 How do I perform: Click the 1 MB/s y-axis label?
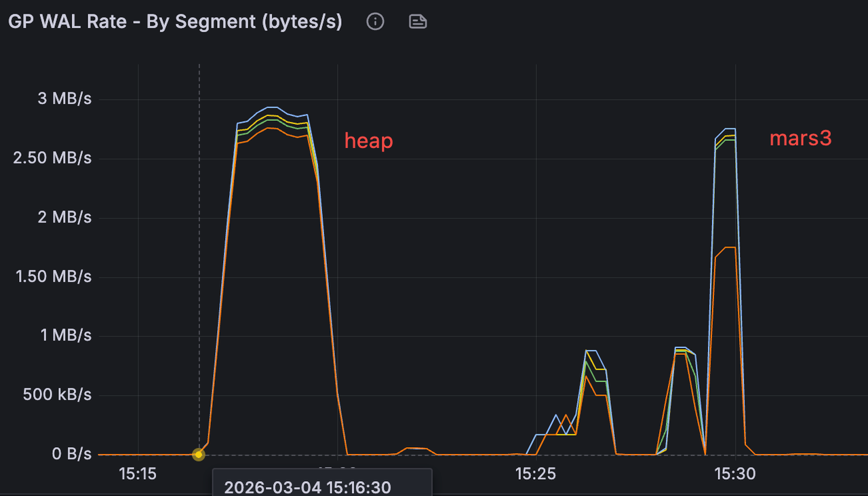65,335
